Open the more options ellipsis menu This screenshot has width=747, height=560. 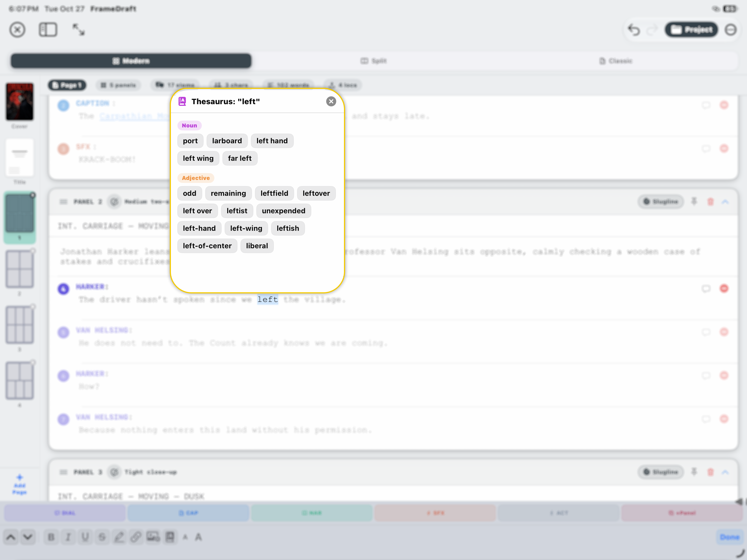click(730, 30)
